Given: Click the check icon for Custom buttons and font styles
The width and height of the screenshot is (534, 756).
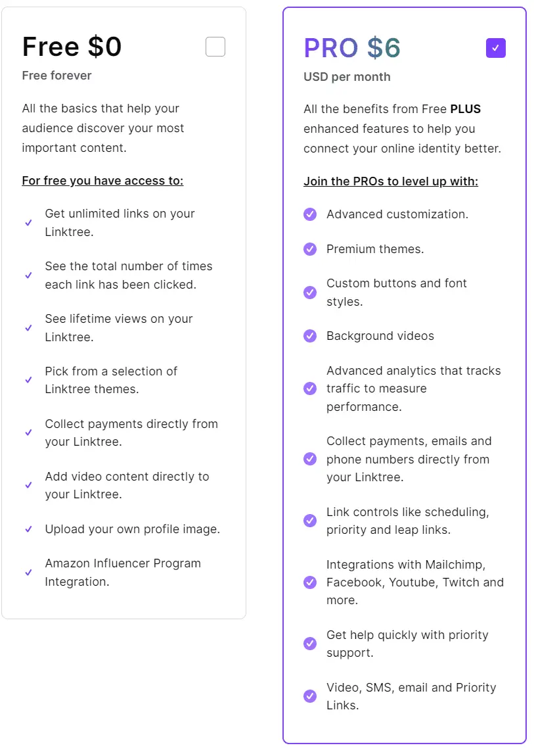Looking at the screenshot, I should [310, 292].
